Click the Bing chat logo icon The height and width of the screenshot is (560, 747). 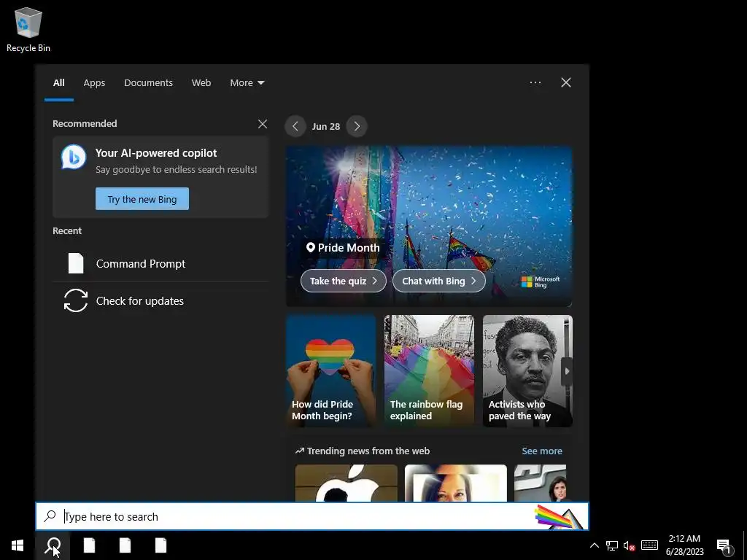click(74, 157)
